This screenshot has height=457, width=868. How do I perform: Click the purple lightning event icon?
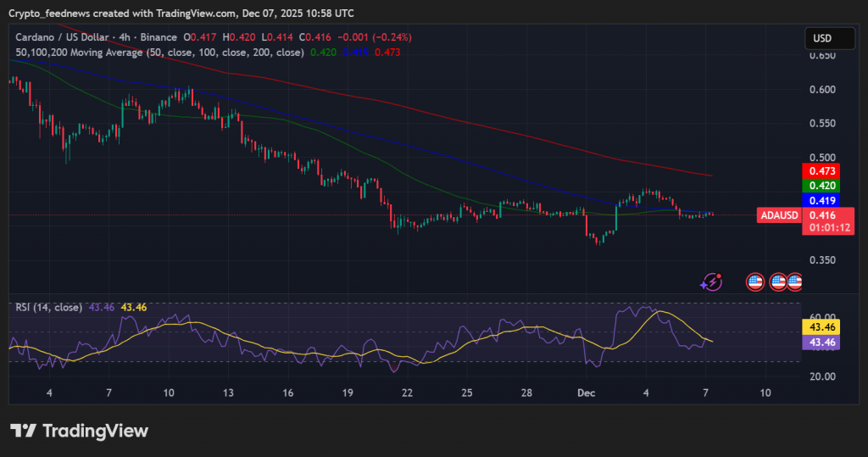713,282
